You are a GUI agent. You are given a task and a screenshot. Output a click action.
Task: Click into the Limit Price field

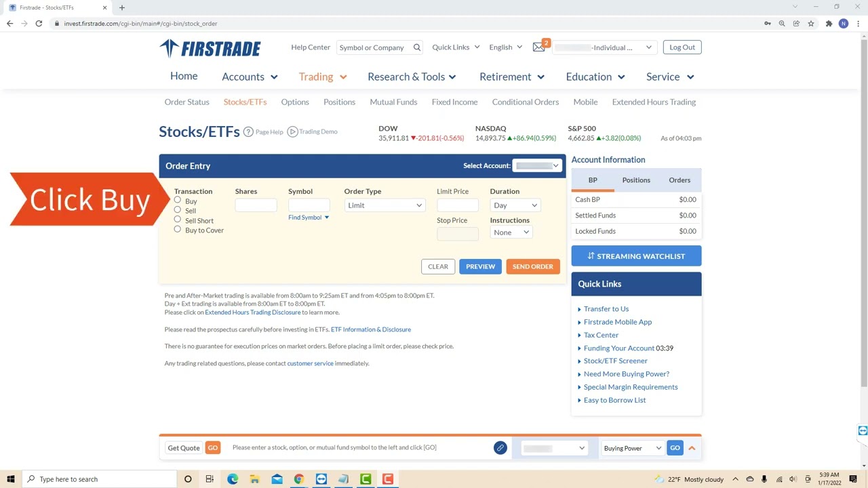coord(458,205)
